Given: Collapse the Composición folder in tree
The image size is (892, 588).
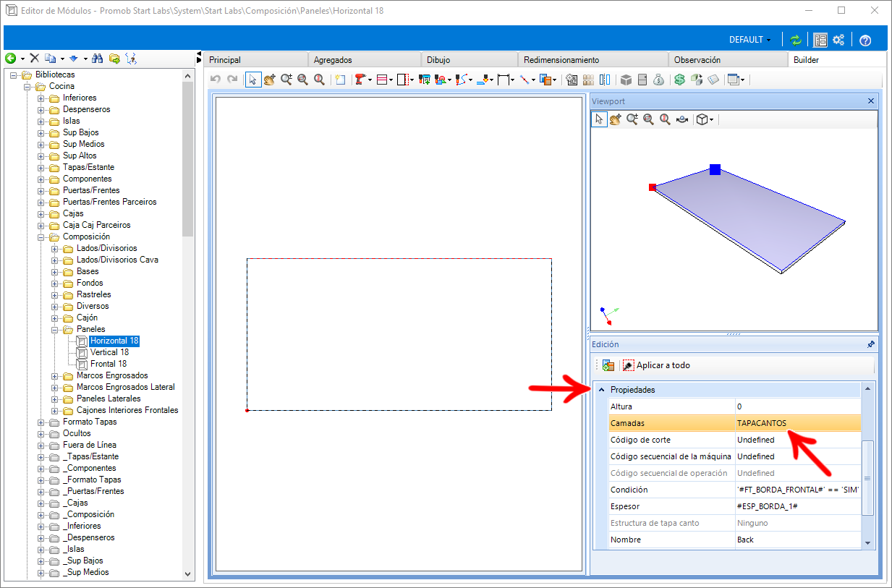Looking at the screenshot, I should 41,237.
